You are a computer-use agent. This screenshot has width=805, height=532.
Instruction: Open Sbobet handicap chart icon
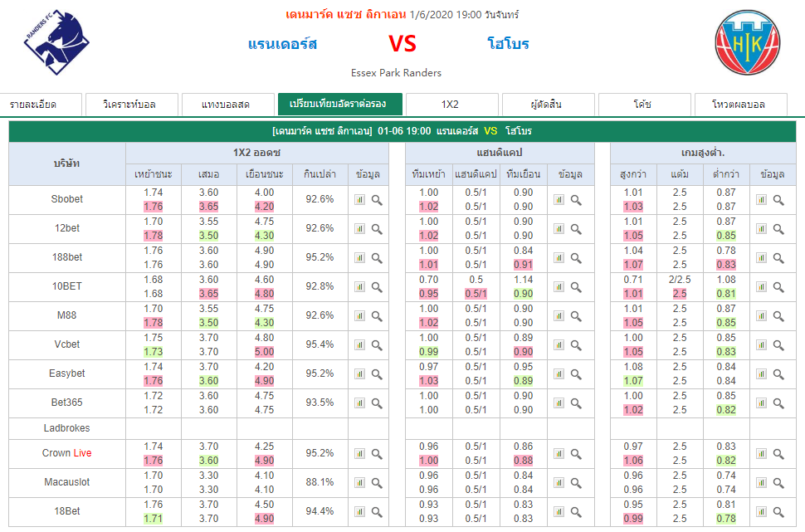[x=559, y=200]
